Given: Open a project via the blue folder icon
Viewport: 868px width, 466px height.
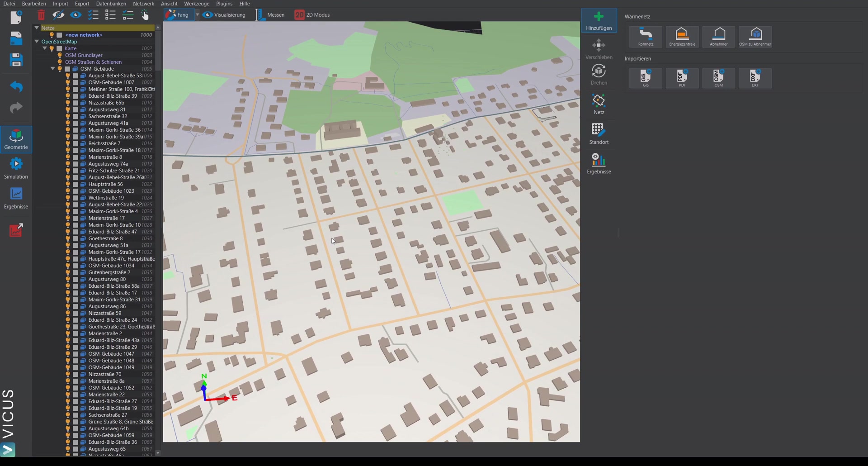Looking at the screenshot, I should pyautogui.click(x=16, y=38).
